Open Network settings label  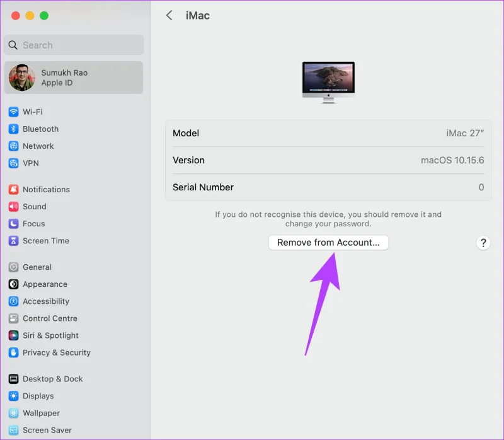point(38,146)
